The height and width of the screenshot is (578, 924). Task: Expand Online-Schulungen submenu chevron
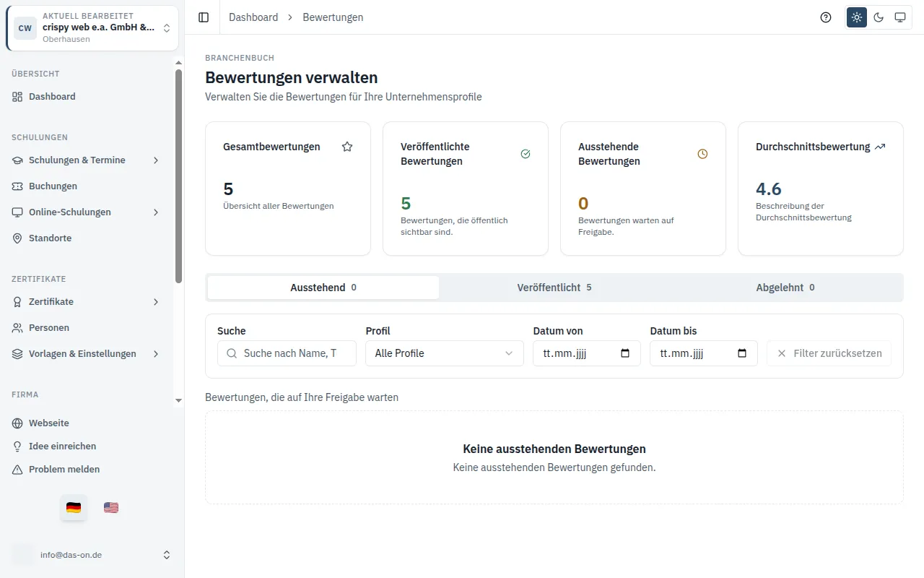tap(156, 212)
